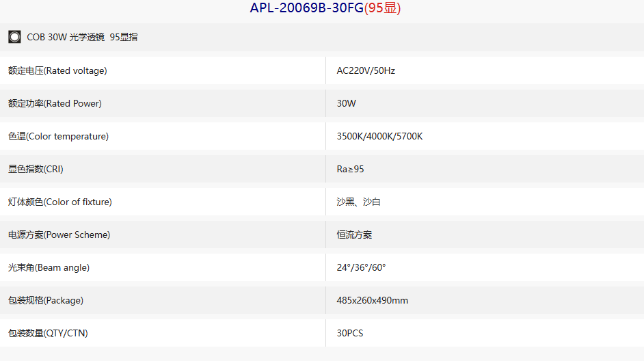The width and height of the screenshot is (644, 361).
Task: Select the '包装规格(Package)' label
Action: [46, 301]
